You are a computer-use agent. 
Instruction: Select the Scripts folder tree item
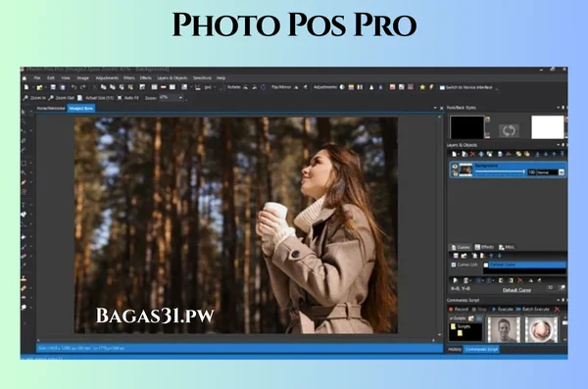461,326
